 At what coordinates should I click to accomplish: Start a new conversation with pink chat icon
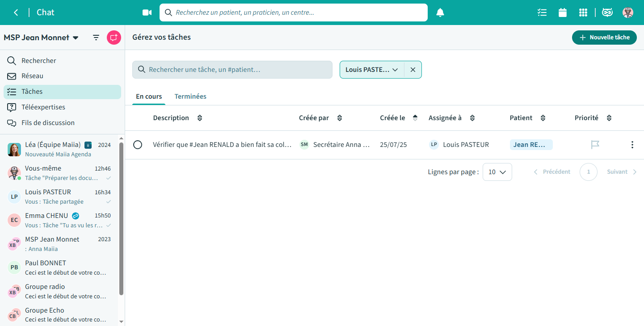tap(114, 38)
